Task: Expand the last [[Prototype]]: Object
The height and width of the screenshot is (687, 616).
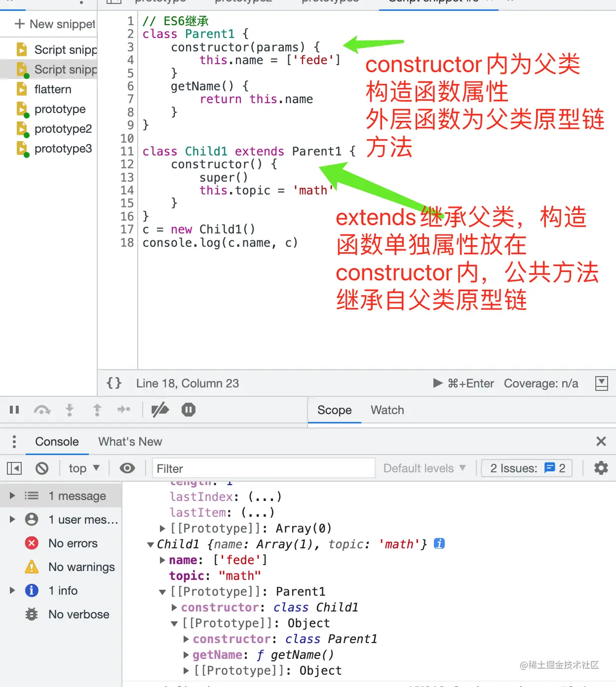Action: click(186, 671)
